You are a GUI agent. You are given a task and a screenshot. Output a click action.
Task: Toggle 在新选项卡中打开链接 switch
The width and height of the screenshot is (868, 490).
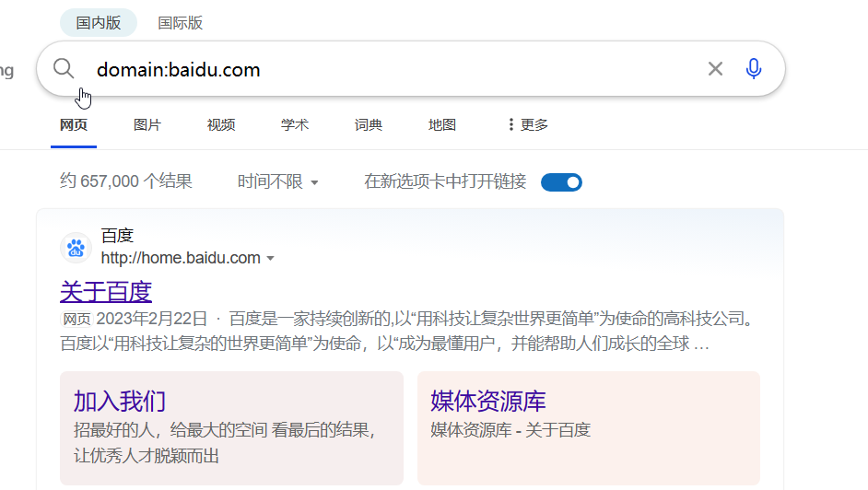click(x=561, y=182)
